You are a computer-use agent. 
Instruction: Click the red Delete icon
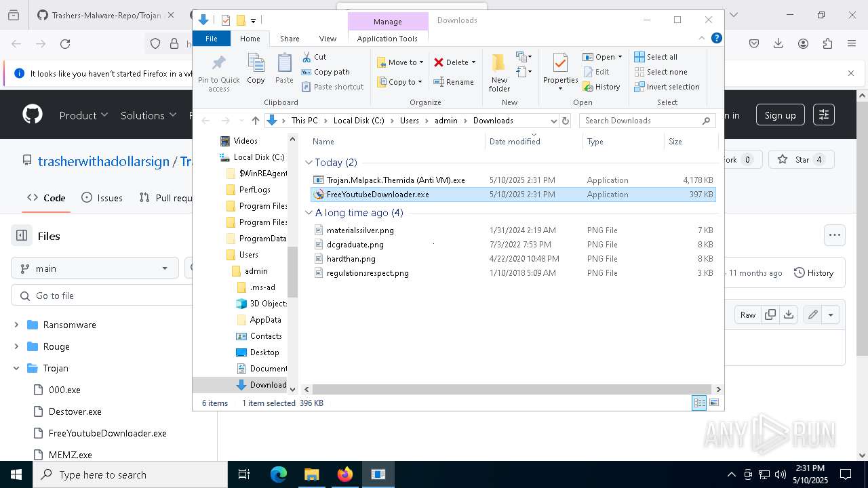coord(439,62)
